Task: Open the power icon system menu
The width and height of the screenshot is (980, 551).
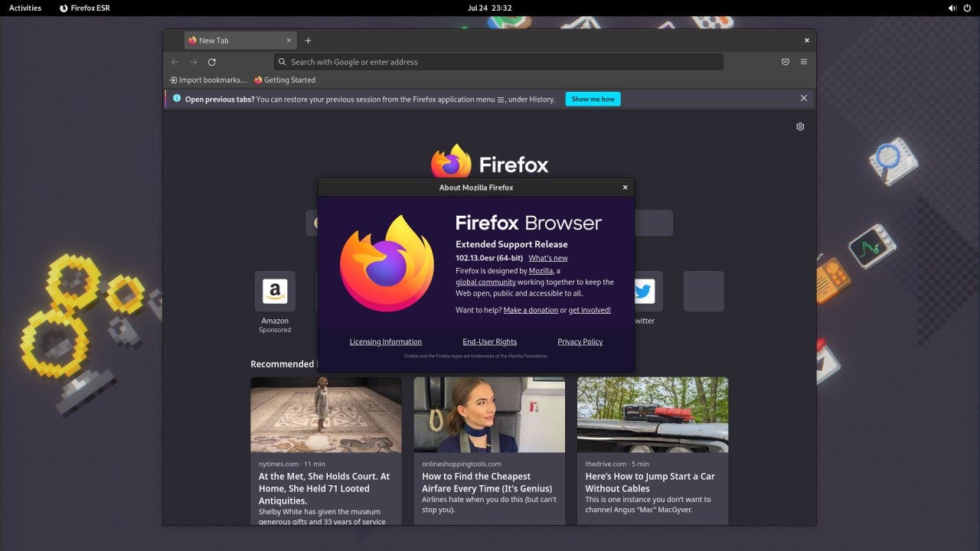Action: pos(967,8)
